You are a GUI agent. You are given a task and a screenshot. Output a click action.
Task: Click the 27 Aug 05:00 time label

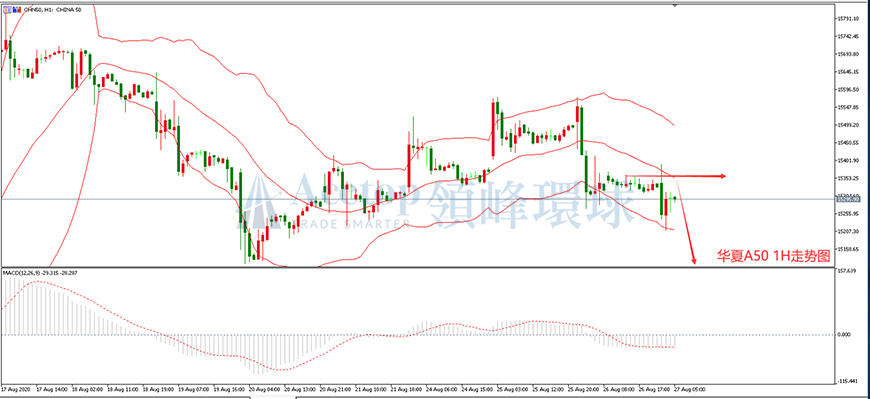[x=691, y=390]
